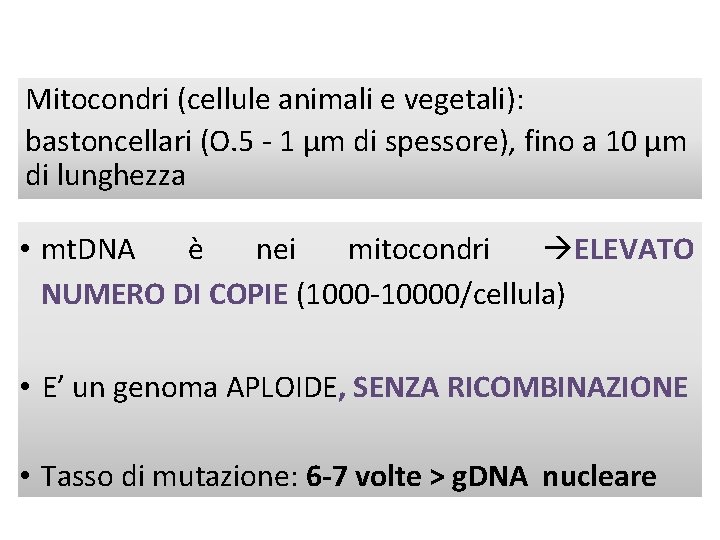
Task: Click the purple text 'NUMERO DI COPIE'
Action: [164, 294]
